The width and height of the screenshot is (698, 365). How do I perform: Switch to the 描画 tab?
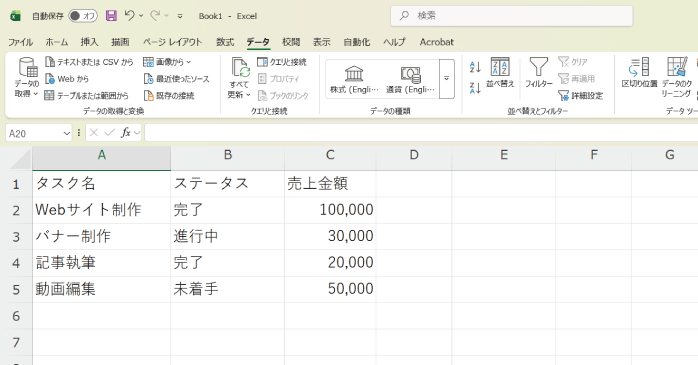(x=120, y=42)
